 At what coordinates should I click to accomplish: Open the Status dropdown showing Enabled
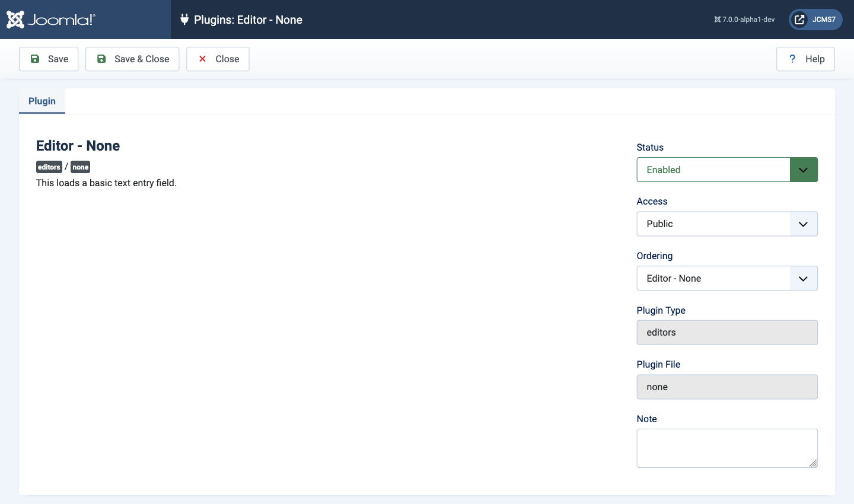[727, 170]
